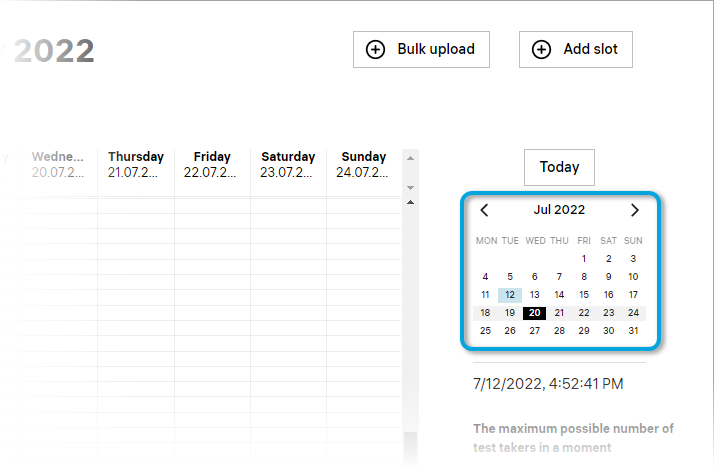
Task: Go to previous month in calendar
Action: (485, 210)
